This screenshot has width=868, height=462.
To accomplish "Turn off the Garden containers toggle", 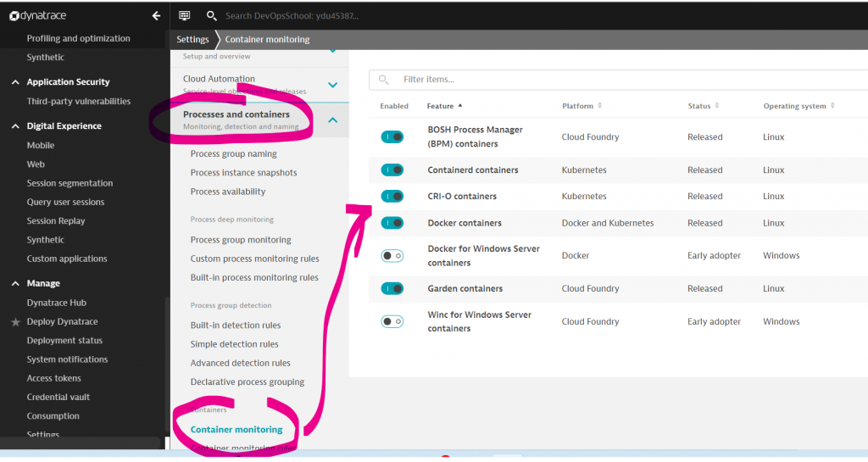I will coord(392,288).
